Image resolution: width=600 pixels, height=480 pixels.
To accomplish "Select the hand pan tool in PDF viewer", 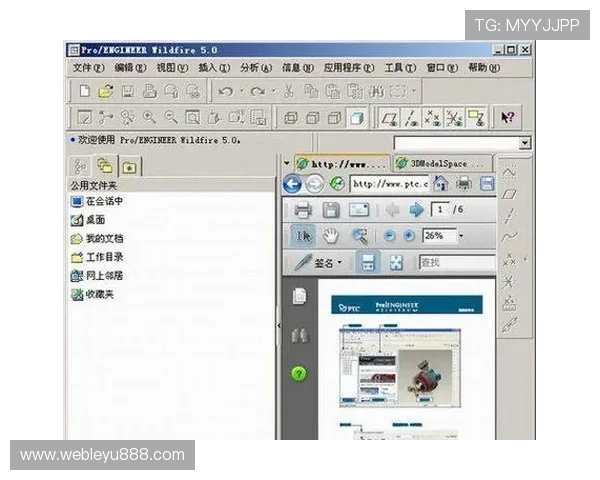I will (329, 236).
